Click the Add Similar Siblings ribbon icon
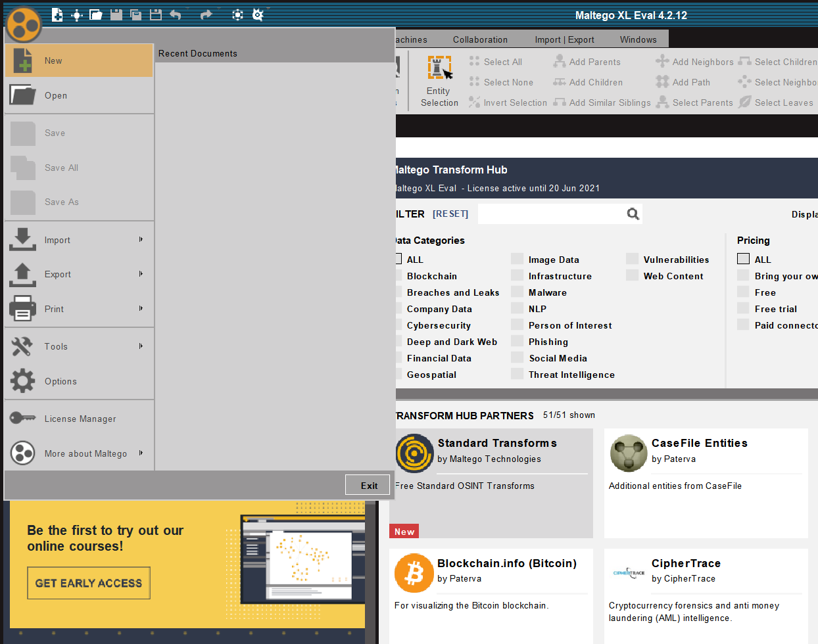 point(560,102)
